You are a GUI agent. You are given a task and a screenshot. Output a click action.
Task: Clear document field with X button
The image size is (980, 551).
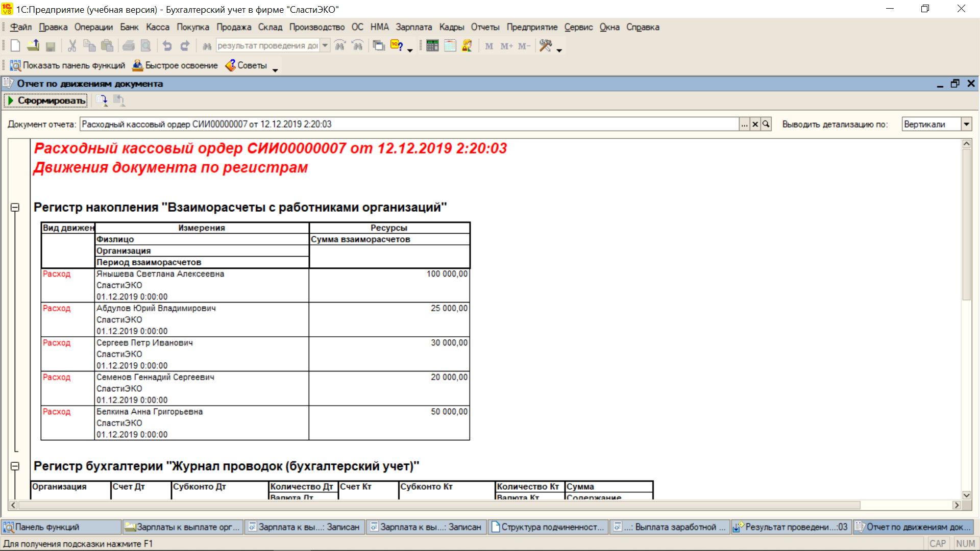pyautogui.click(x=755, y=124)
